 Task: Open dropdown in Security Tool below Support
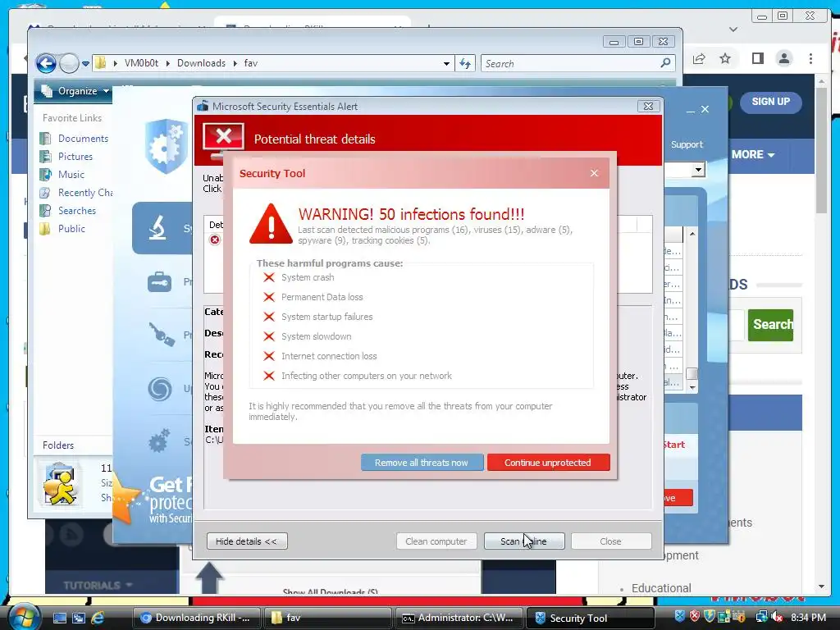tap(697, 171)
